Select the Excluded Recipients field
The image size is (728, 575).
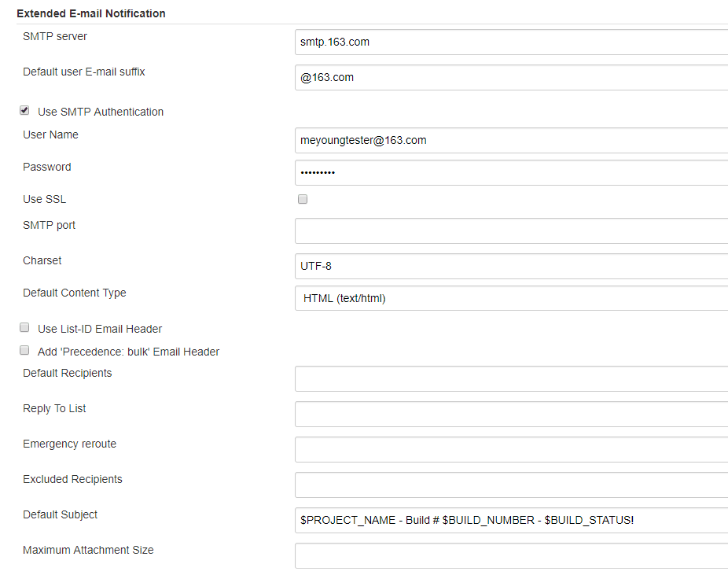[x=511, y=485]
